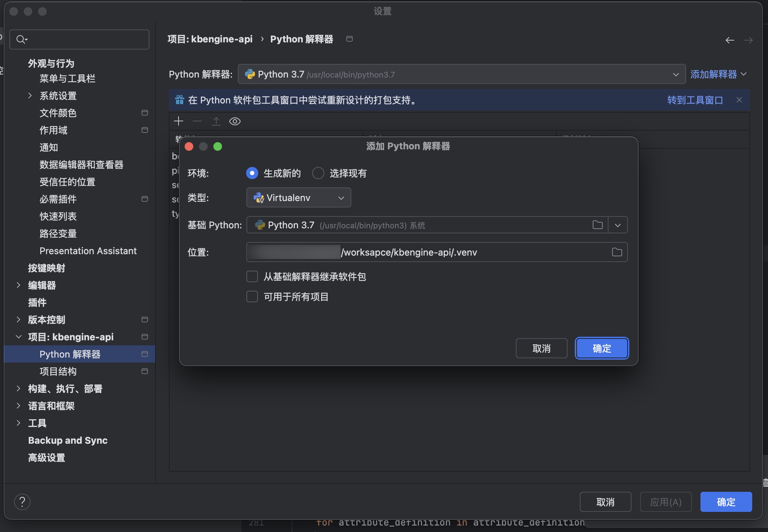Click the show early releases eye icon
The image size is (768, 532).
point(235,121)
